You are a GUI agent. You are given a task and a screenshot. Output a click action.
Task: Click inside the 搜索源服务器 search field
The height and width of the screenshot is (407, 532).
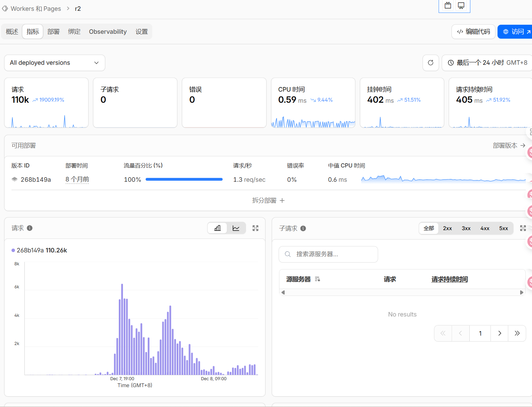tap(331, 254)
